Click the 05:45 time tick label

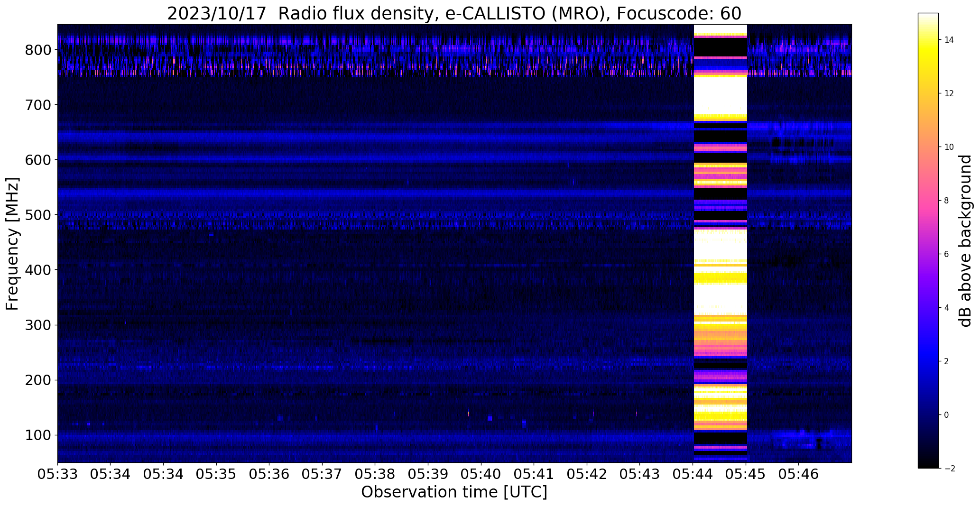coord(746,473)
